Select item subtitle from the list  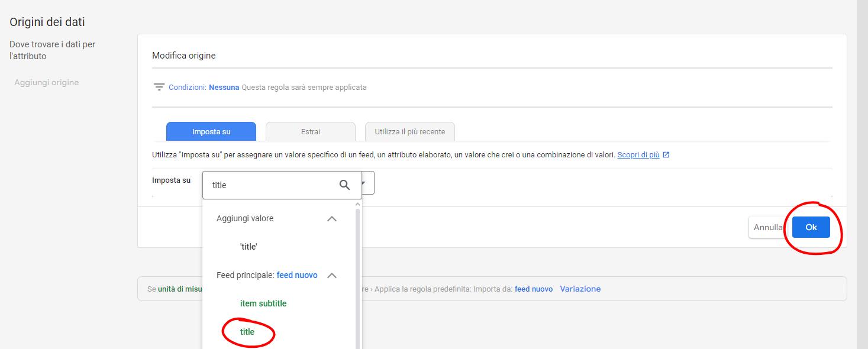click(263, 303)
